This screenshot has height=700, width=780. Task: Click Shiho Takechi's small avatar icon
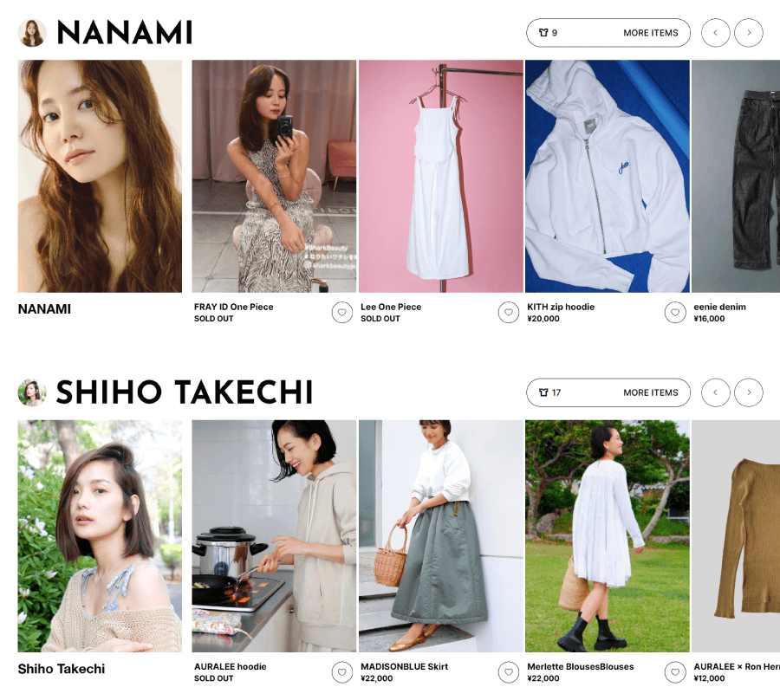(x=32, y=392)
